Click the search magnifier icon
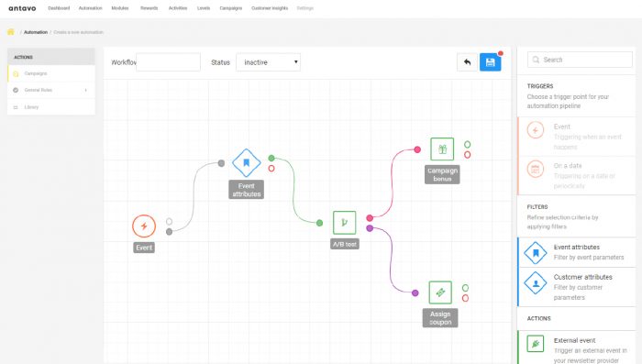This screenshot has height=364, width=642. [536, 60]
